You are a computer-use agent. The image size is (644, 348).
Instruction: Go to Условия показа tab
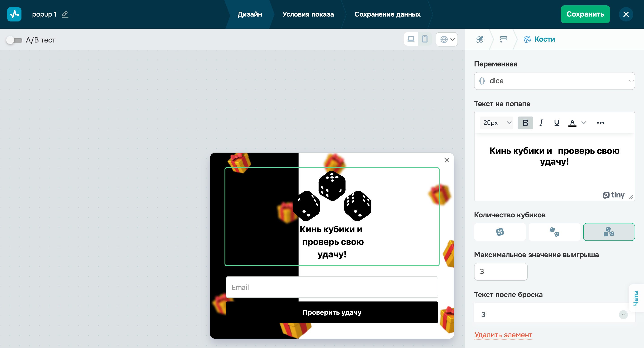pos(308,14)
